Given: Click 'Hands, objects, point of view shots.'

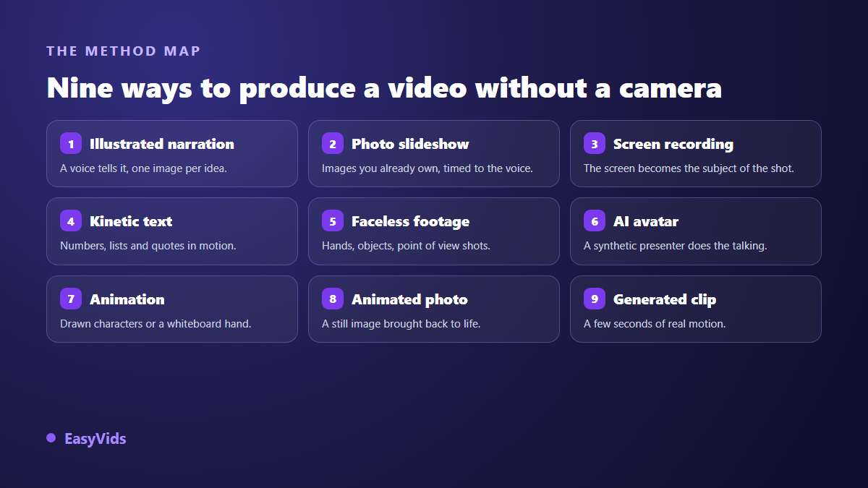Looking at the screenshot, I should pyautogui.click(x=406, y=246).
